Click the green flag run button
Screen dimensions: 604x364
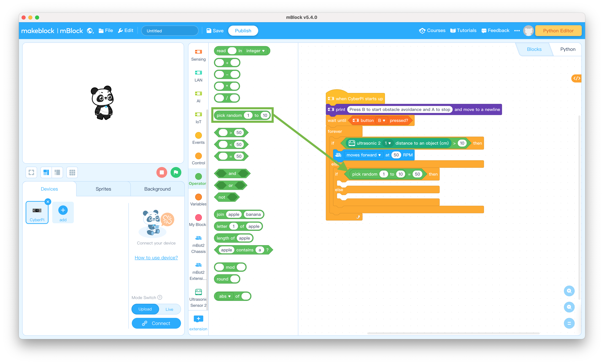176,172
